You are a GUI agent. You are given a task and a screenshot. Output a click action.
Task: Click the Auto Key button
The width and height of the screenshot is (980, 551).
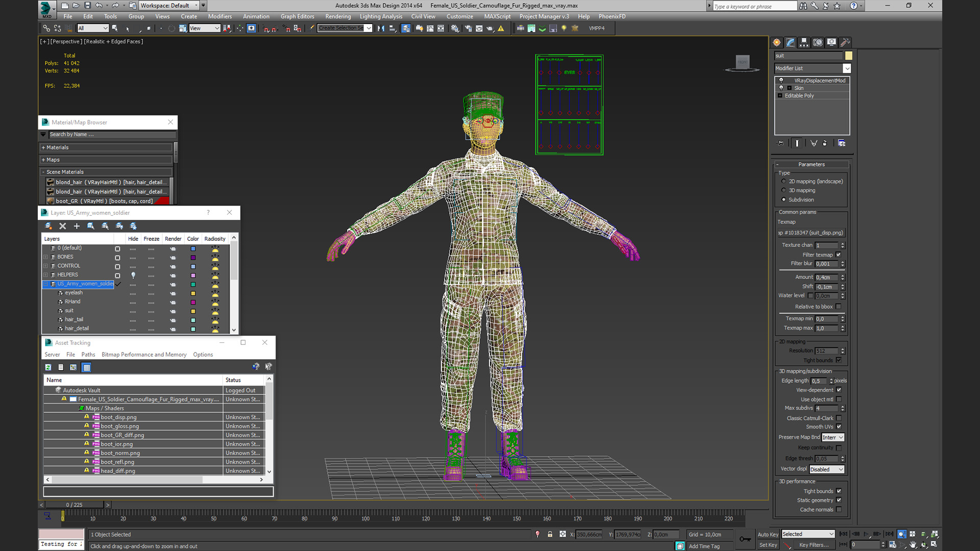[768, 534]
